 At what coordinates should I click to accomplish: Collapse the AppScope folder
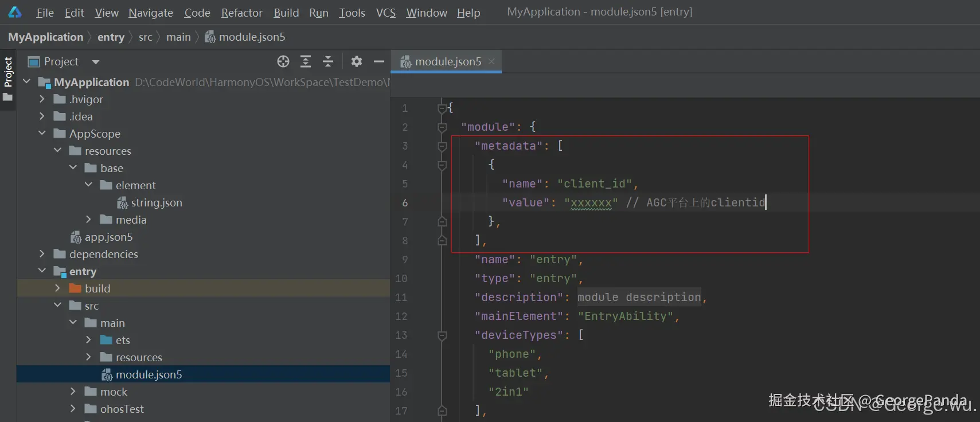pos(42,134)
